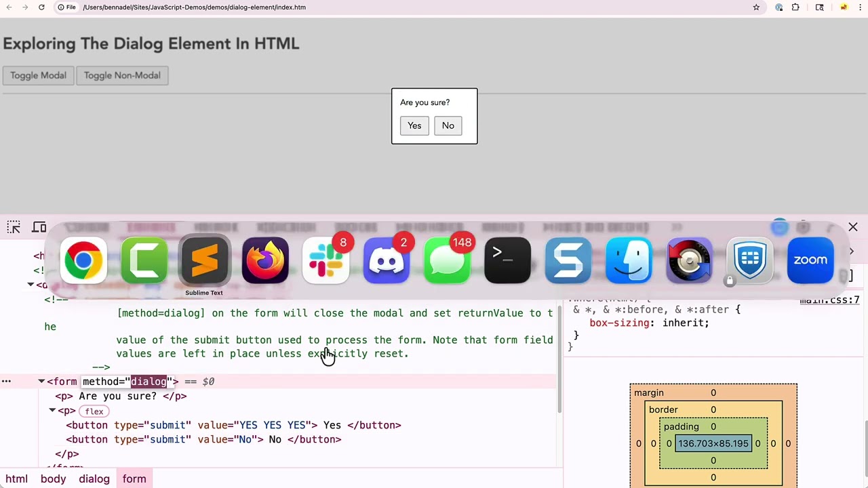868x488 pixels.
Task: Select html in DevTools breadcrumb
Action: (16, 479)
